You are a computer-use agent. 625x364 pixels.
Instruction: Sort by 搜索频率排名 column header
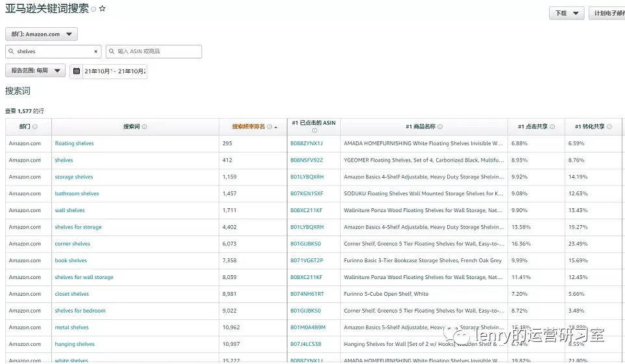pyautogui.click(x=249, y=127)
